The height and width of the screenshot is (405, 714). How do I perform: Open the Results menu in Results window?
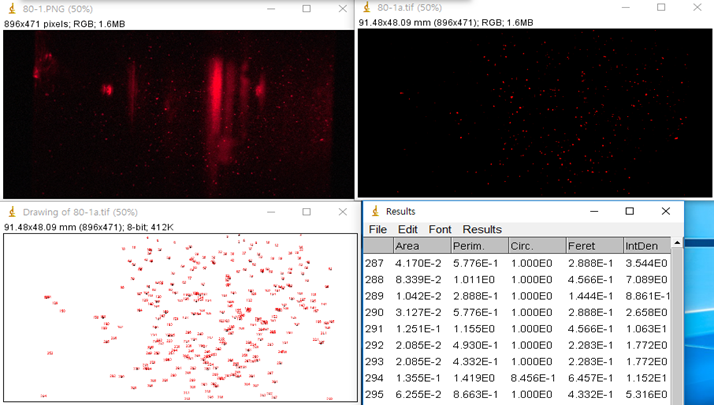pyautogui.click(x=482, y=229)
